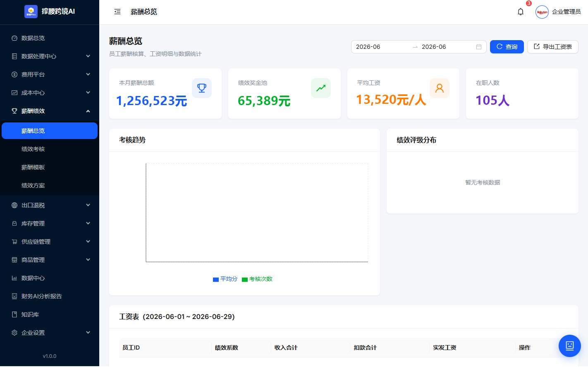Screen dimensions: 588x367
Task: Expand the 成本中心 submenu chevron
Action: 88,93
